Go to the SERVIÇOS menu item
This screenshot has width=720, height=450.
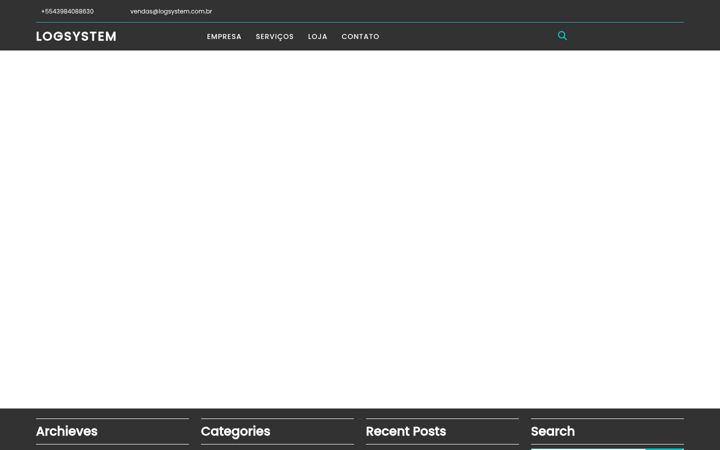275,37
